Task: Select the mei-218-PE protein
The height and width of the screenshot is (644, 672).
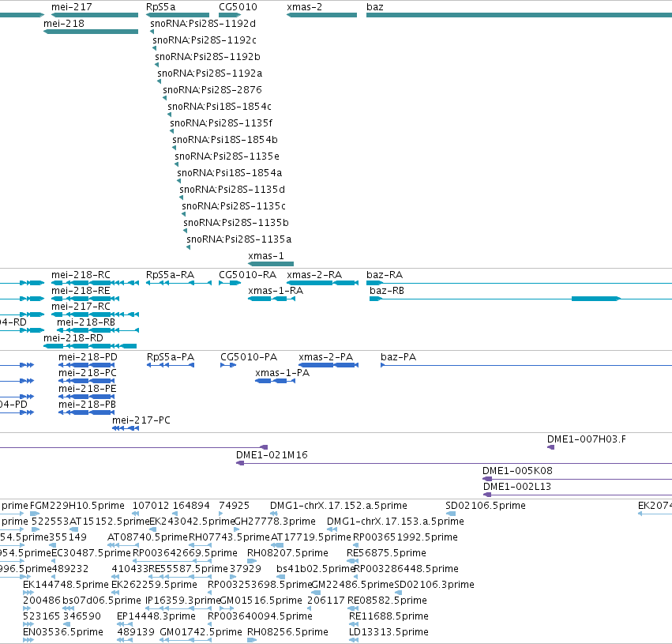Action: click(87, 397)
